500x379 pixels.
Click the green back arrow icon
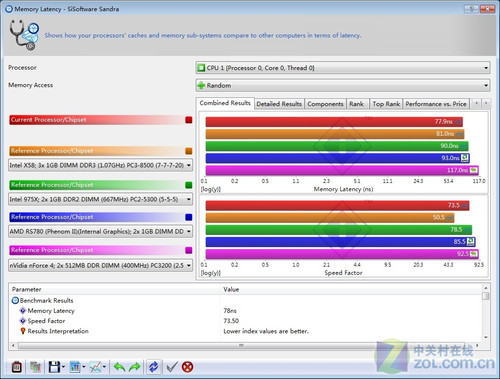119,367
